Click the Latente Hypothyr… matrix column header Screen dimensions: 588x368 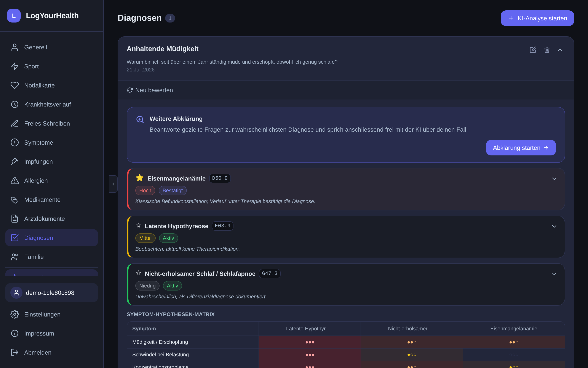coord(310,329)
